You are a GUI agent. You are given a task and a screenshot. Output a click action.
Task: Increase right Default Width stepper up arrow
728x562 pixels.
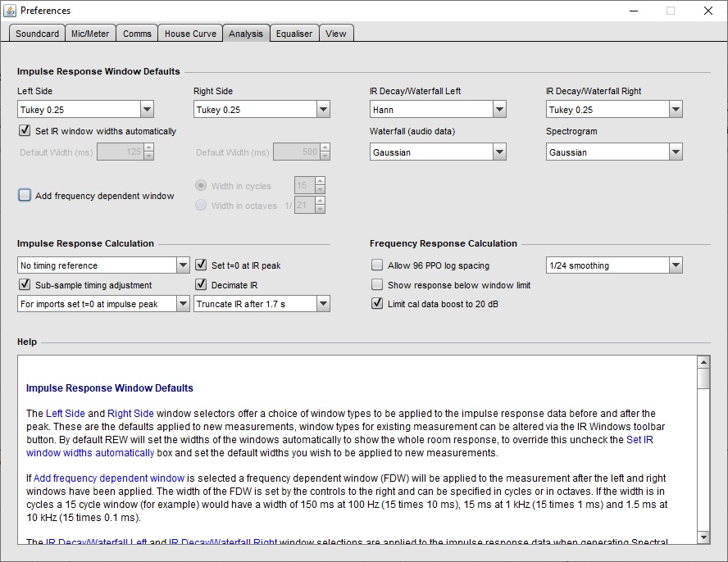[x=325, y=147]
